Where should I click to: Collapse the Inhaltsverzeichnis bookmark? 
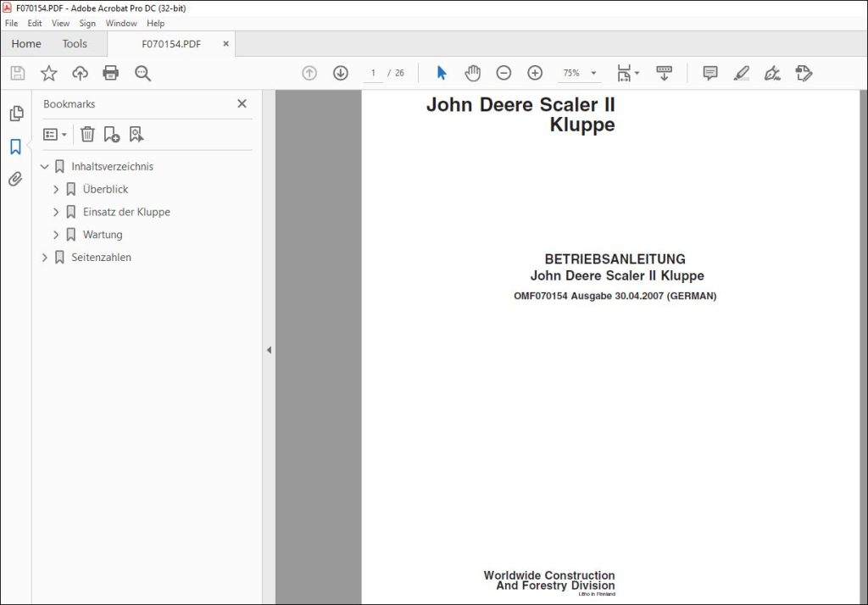[45, 167]
